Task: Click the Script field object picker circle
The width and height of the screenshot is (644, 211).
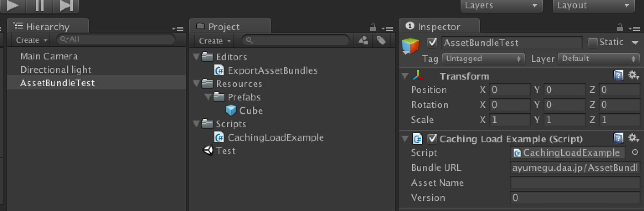Action: tap(635, 153)
